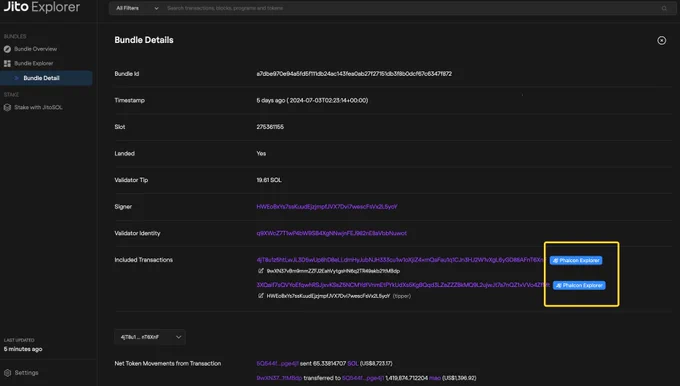Viewport: 680px width, 386px height.
Task: Click the mao token link
Action: 435,378
